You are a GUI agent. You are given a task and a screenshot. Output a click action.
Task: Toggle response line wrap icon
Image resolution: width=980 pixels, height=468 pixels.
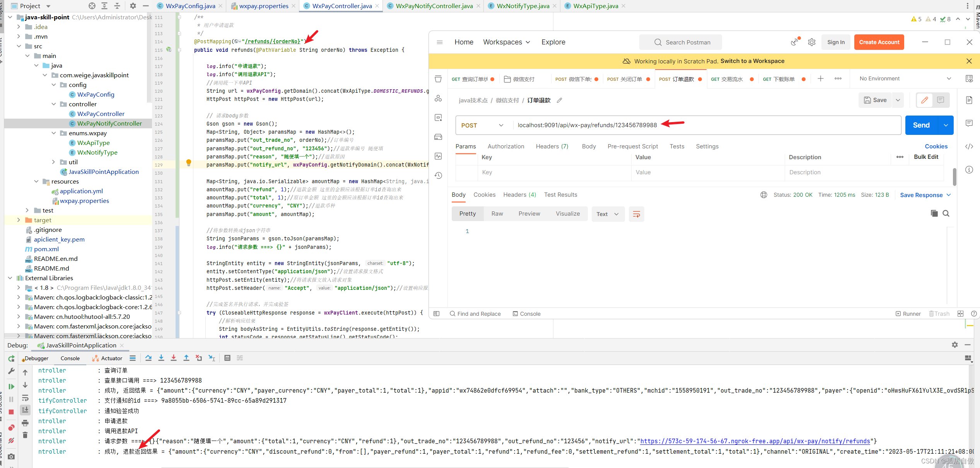coord(637,214)
